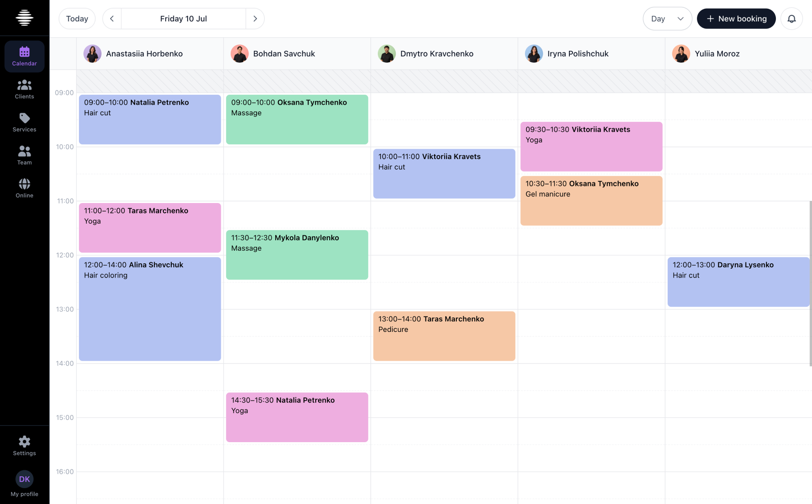Click Bohdan Savchuk's avatar
This screenshot has width=812, height=504.
239,54
